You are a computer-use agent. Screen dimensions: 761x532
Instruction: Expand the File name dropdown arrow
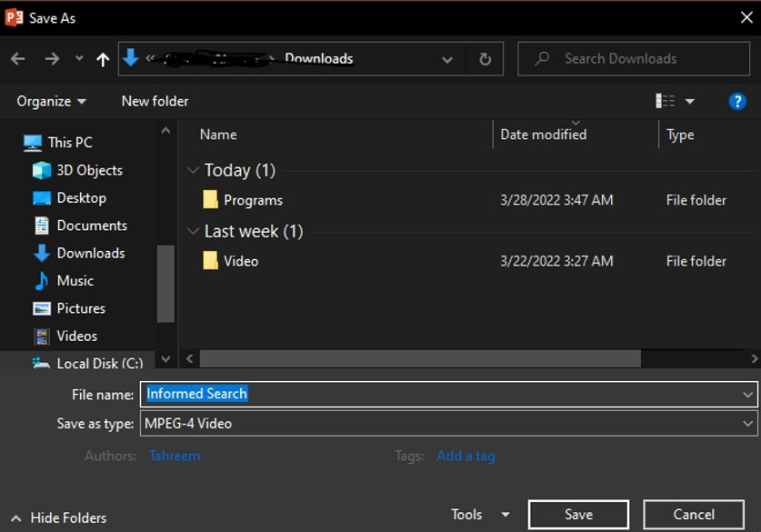pyautogui.click(x=748, y=394)
